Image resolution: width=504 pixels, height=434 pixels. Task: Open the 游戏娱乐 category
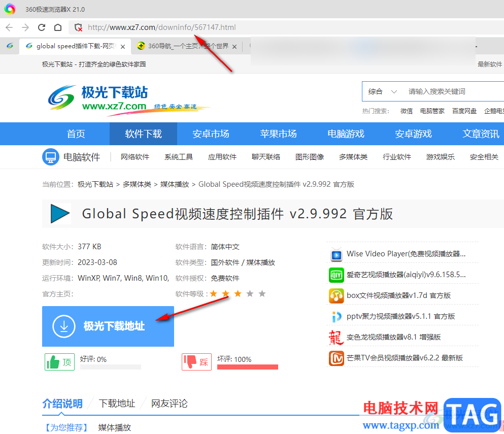[441, 157]
